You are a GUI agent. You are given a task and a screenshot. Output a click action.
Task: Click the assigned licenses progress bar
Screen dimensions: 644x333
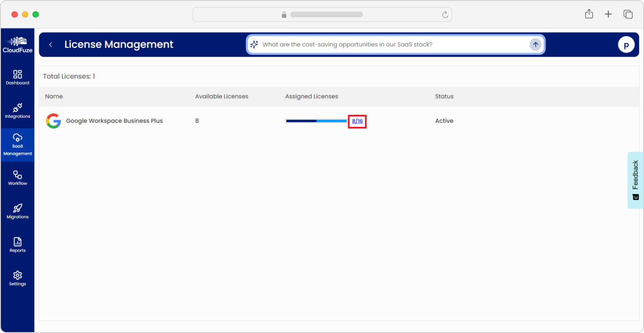click(316, 121)
